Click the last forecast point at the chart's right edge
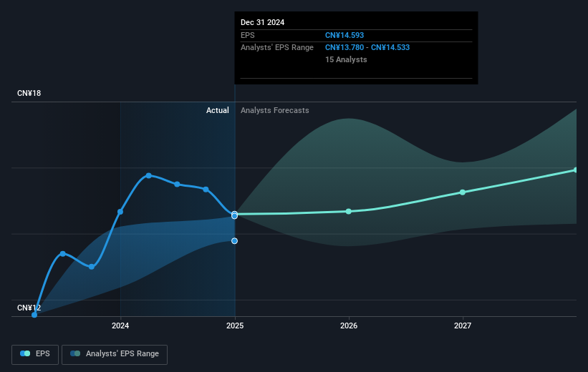588x372 pixels. pos(576,170)
